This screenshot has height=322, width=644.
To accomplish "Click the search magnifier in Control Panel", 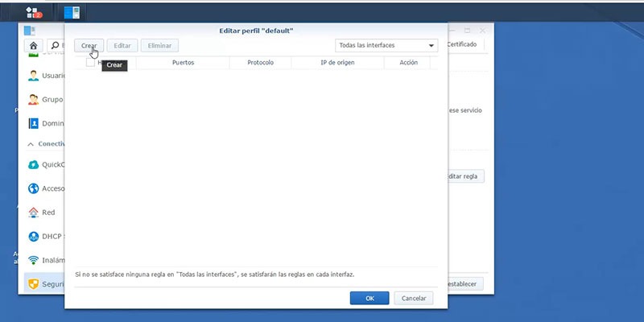I will [x=55, y=45].
